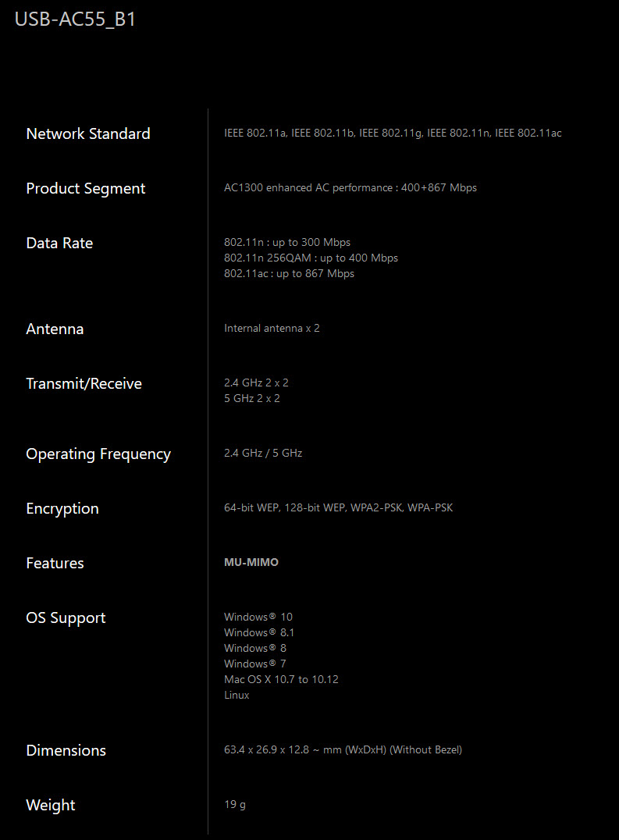The width and height of the screenshot is (619, 840).
Task: Open the MU-MIMO feature link
Action: pos(251,563)
